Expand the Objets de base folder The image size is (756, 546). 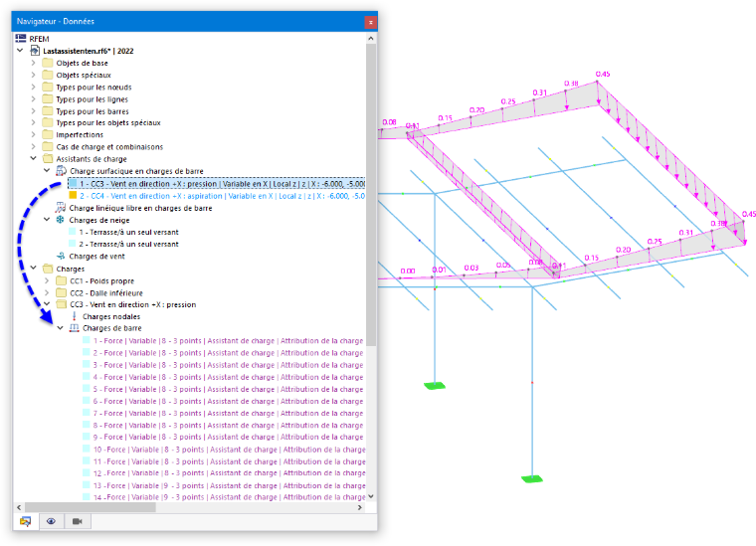click(x=33, y=63)
